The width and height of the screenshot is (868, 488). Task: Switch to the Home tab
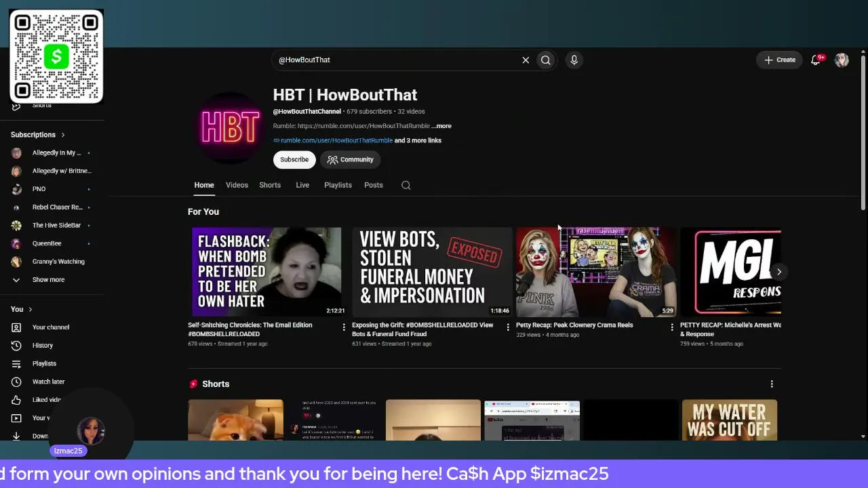pos(204,185)
